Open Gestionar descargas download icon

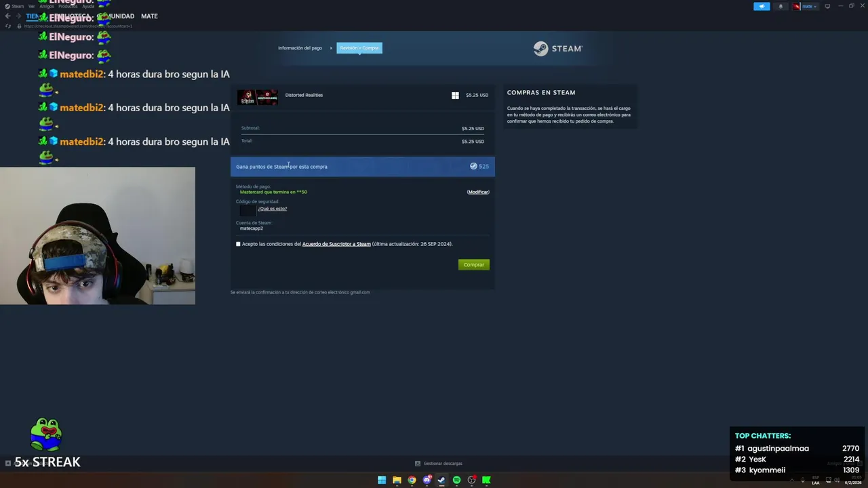418,464
